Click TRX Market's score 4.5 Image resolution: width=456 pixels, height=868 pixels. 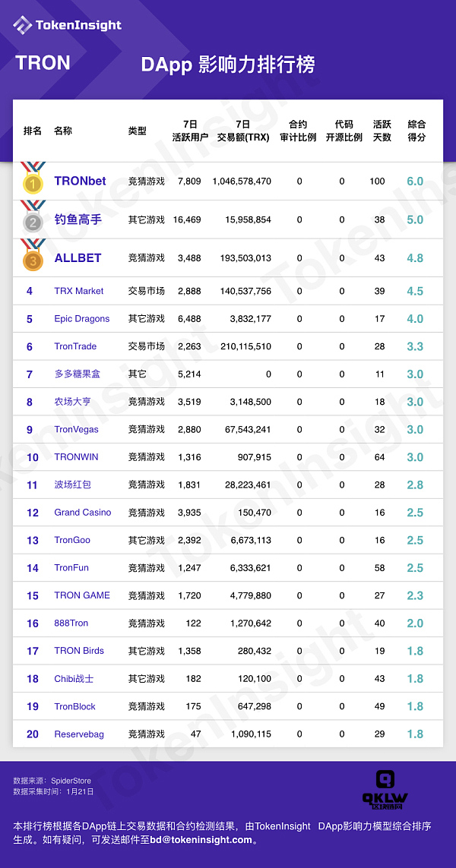click(x=415, y=291)
